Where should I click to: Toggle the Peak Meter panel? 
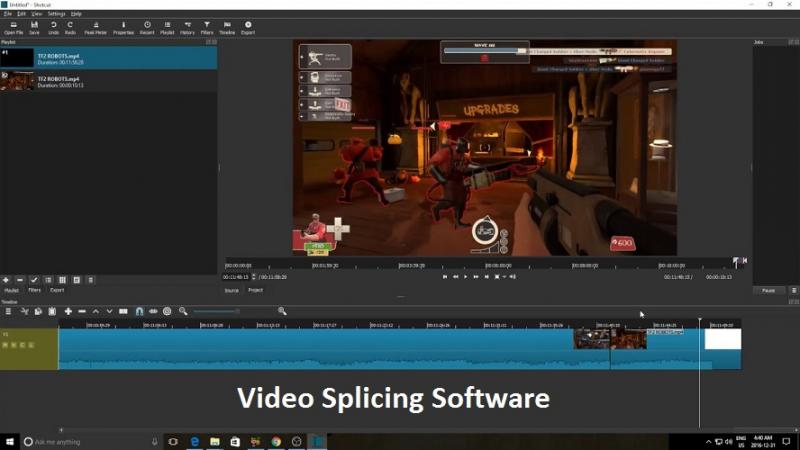[95, 28]
